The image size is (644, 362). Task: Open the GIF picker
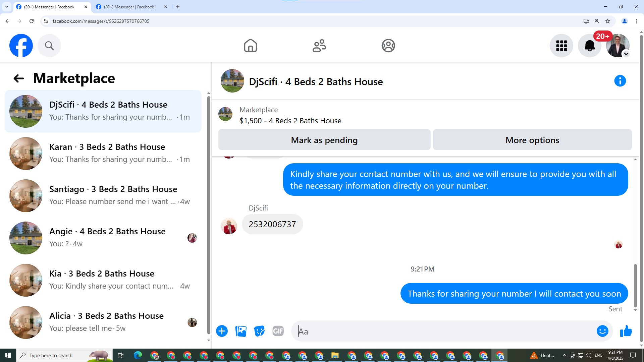click(278, 331)
